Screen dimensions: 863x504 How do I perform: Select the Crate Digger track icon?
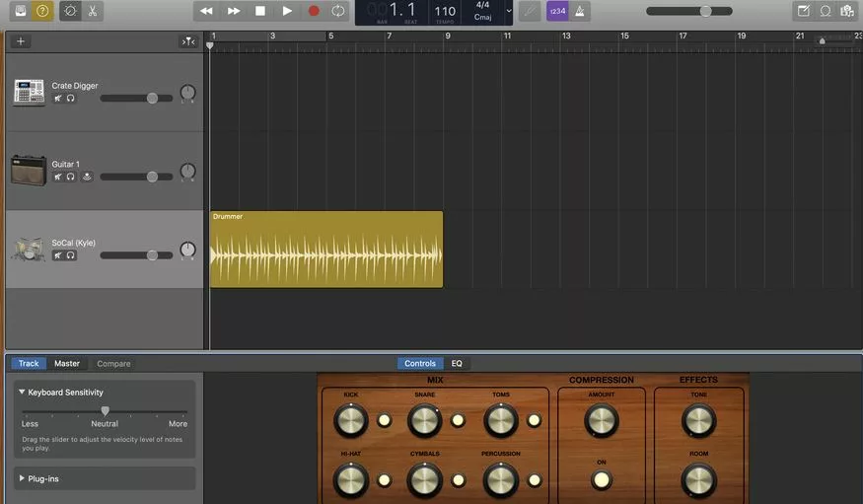[29, 92]
